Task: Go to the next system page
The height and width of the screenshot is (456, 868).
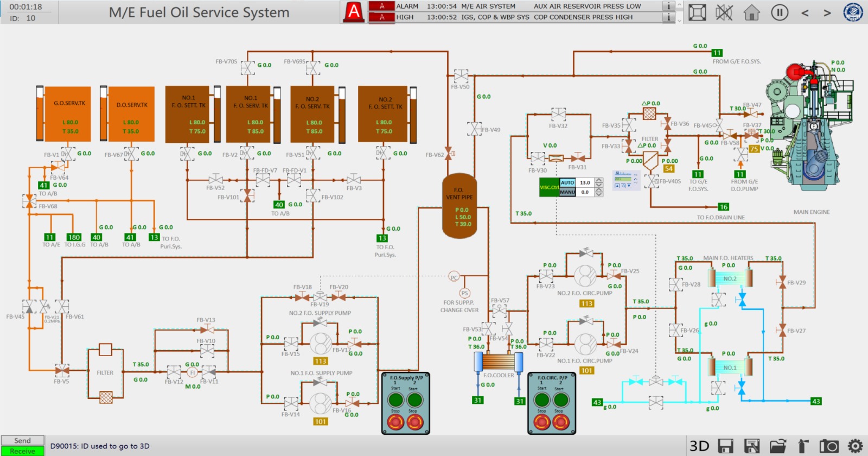Action: (x=827, y=12)
